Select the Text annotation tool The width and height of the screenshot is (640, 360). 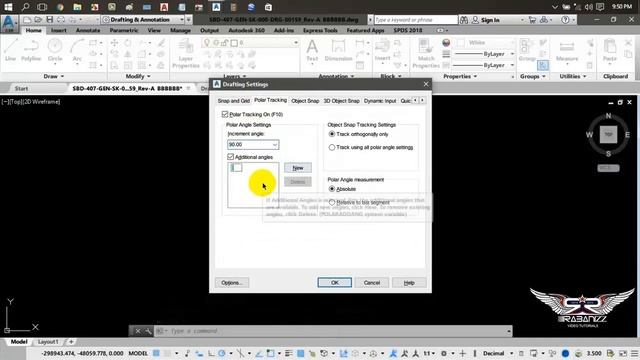pyautogui.click(x=312, y=51)
